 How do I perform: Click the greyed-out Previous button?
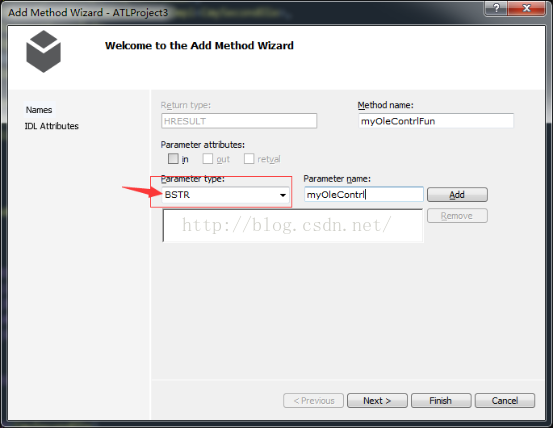(313, 400)
